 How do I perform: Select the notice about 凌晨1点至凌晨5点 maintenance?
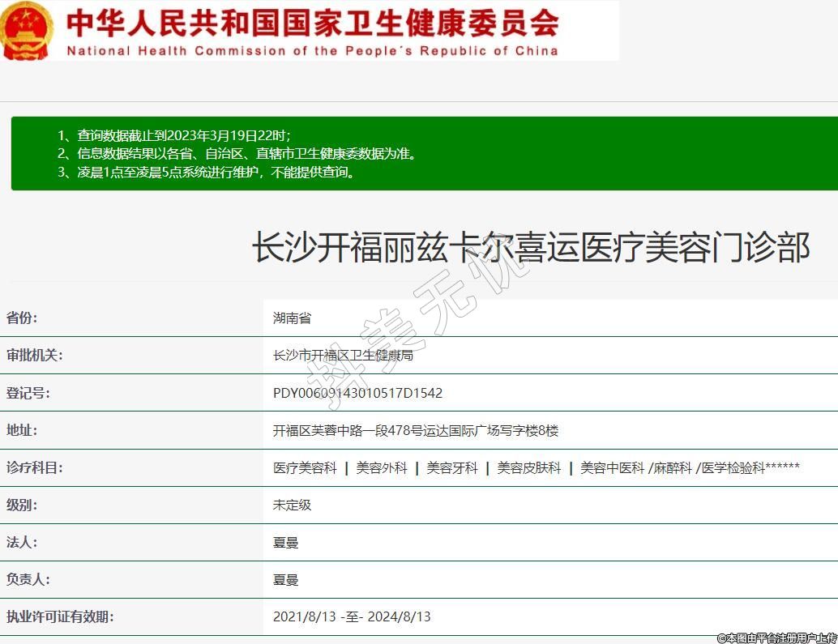click(206, 172)
